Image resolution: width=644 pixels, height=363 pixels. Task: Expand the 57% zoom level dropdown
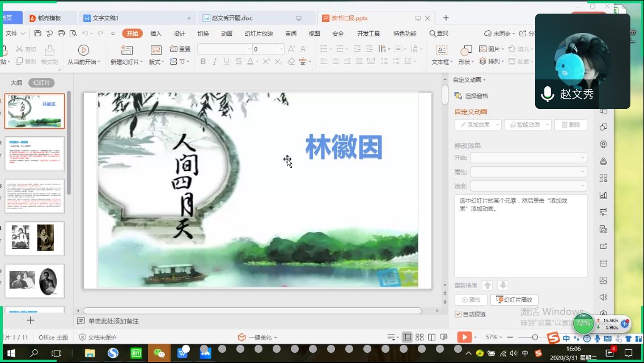click(494, 337)
